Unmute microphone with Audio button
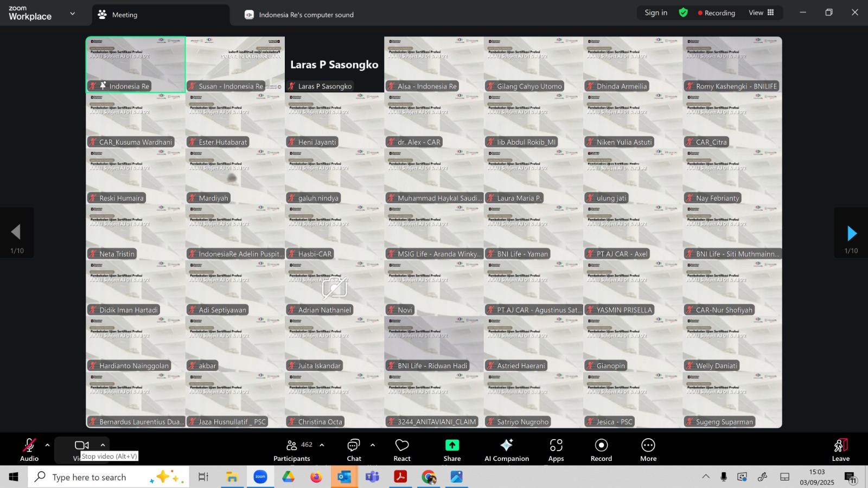This screenshot has height=488, width=868. (x=29, y=450)
